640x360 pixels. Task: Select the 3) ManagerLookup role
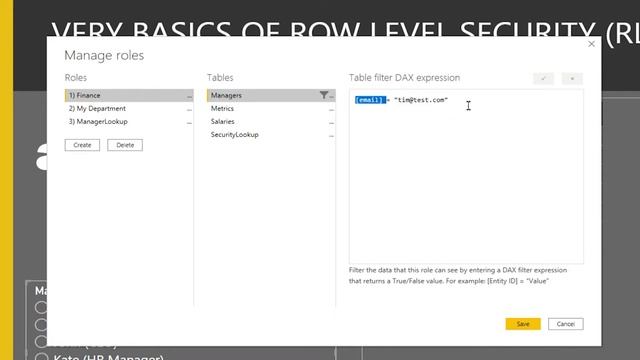point(129,122)
